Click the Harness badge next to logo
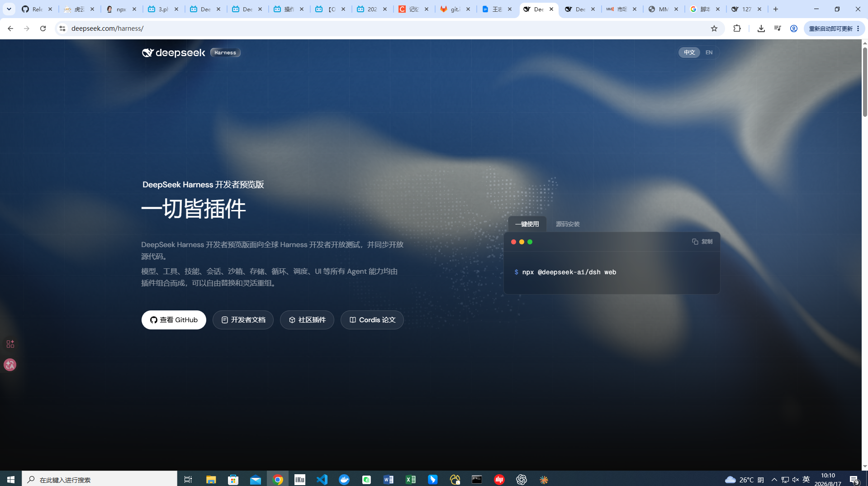The image size is (868, 486). click(x=225, y=53)
